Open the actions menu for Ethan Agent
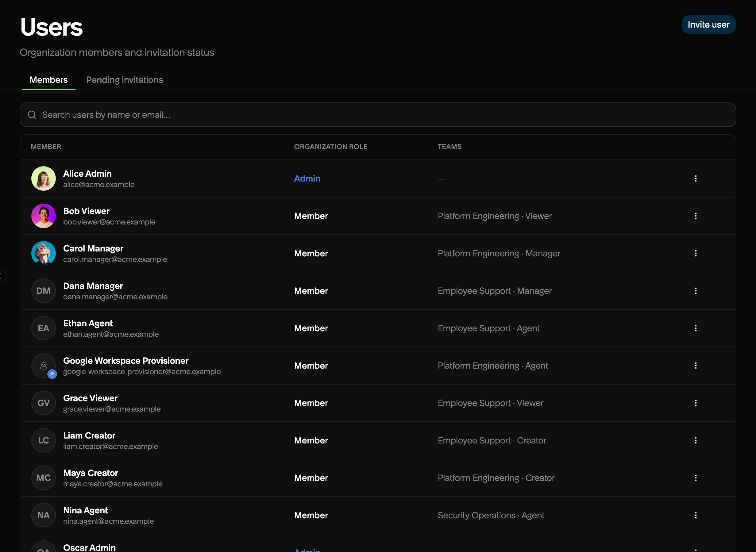Image resolution: width=756 pixels, height=552 pixels. 696,328
